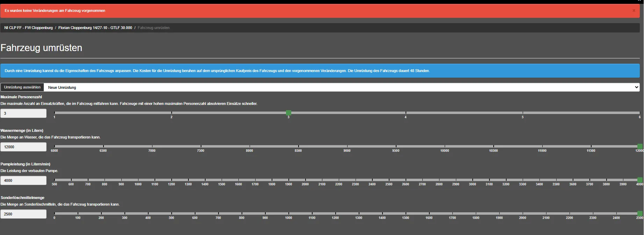Image resolution: width=644 pixels, height=235 pixels.
Task: Set Personenzahl slider to tick 5
Action: [523, 113]
